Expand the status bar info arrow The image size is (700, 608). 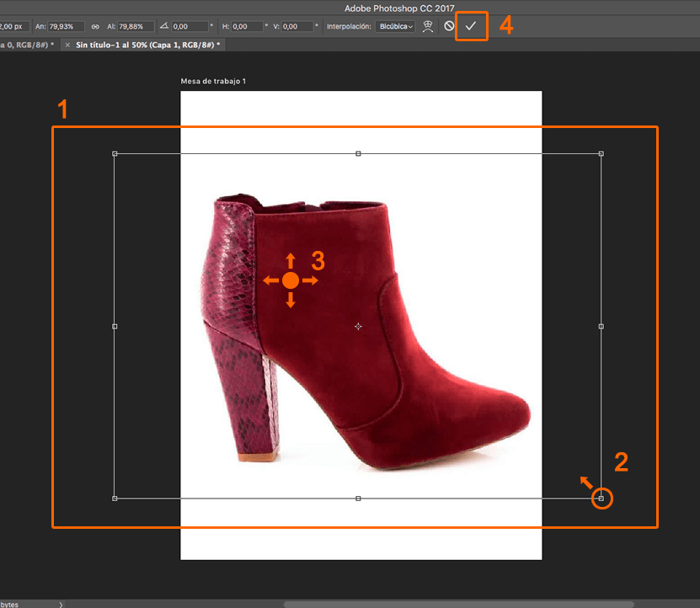(x=61, y=604)
